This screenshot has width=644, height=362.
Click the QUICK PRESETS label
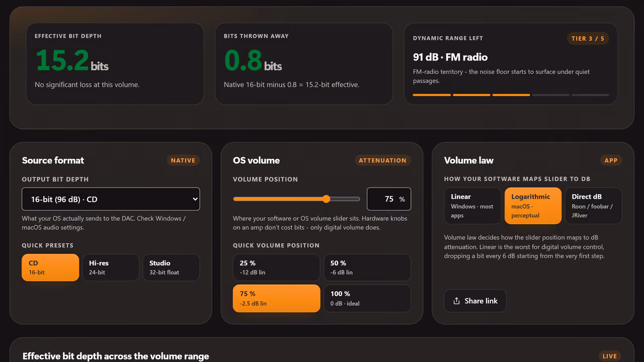[48, 245]
